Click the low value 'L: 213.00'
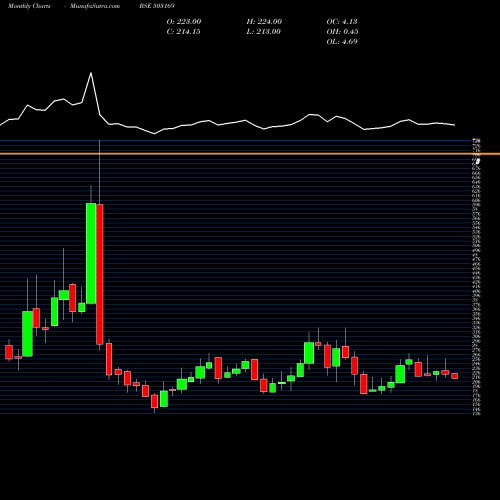Image resolution: width=500 pixels, height=500 pixels. pos(263,32)
